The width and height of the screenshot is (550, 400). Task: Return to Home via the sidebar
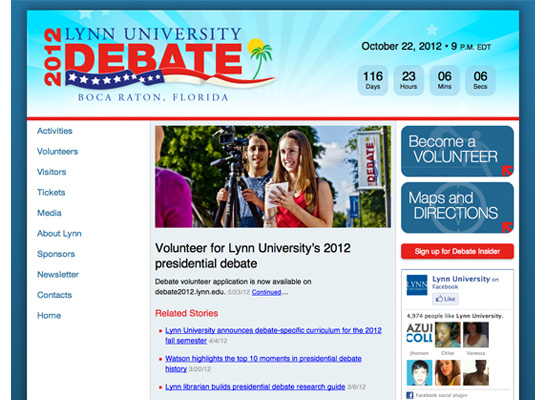(49, 315)
